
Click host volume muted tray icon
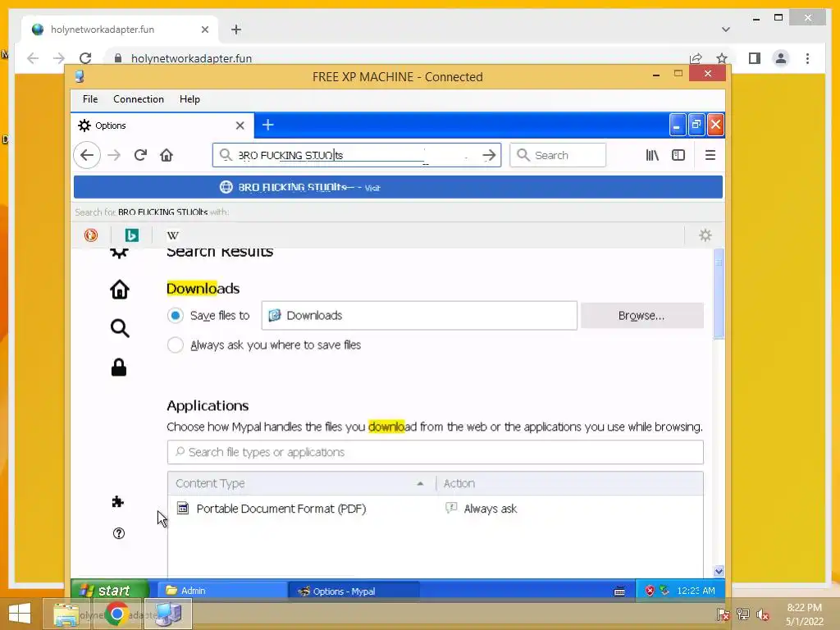point(763,614)
